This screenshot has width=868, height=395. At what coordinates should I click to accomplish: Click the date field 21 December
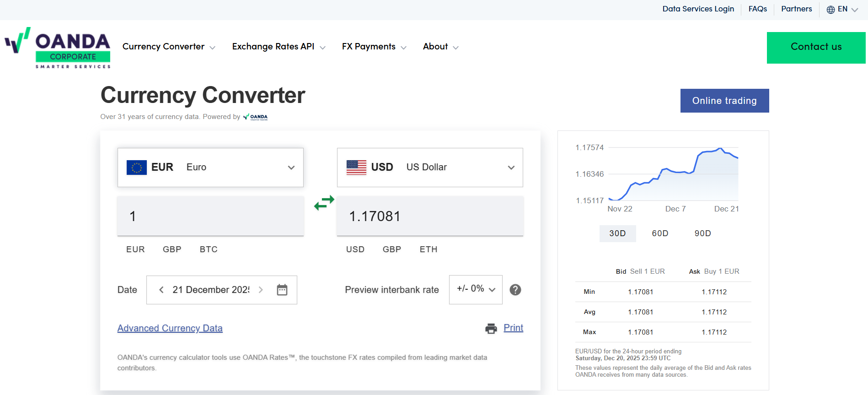[211, 290]
